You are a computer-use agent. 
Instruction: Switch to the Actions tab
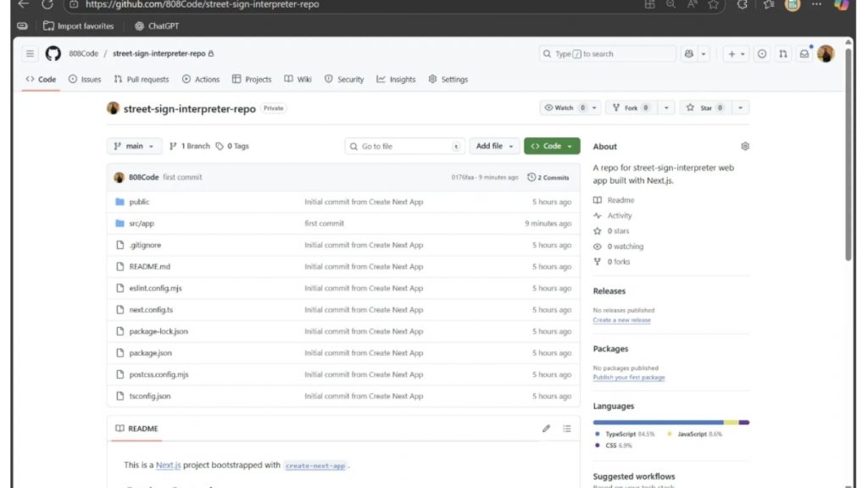coord(201,79)
